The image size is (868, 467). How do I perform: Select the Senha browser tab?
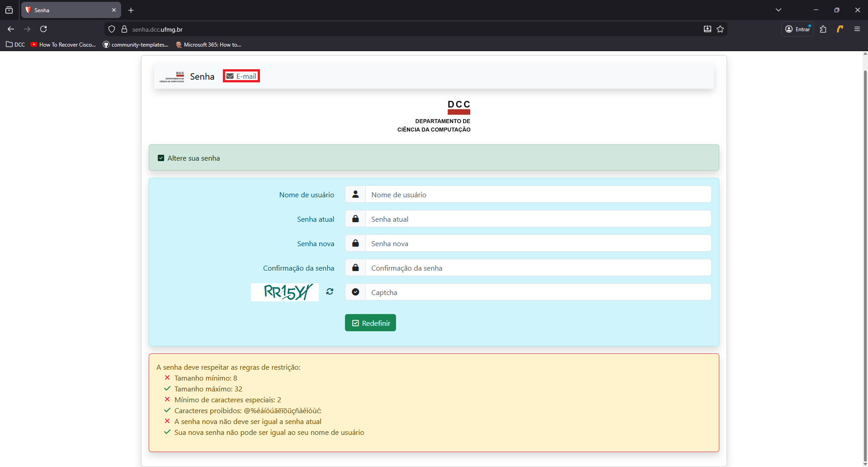(x=68, y=10)
